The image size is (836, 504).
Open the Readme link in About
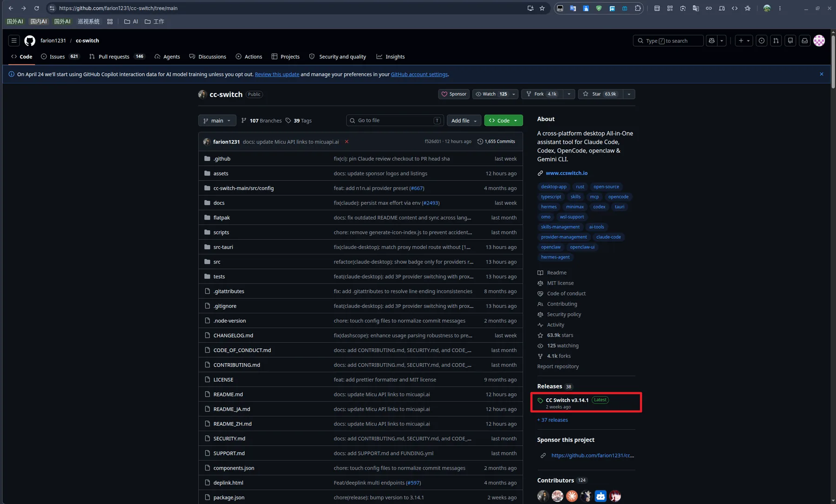(556, 273)
